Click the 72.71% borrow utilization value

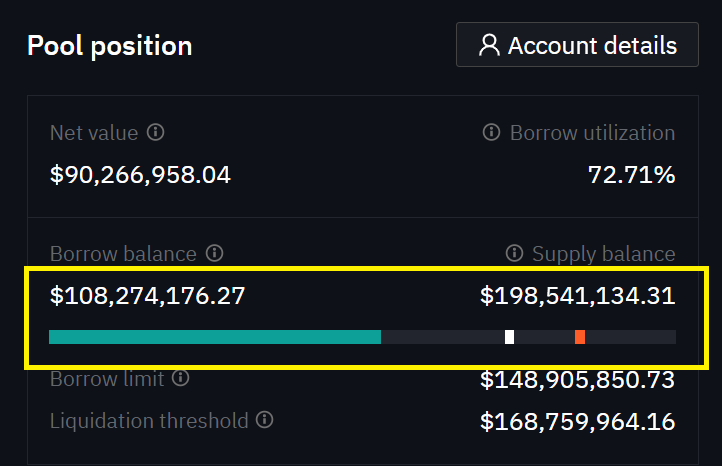tap(631, 176)
